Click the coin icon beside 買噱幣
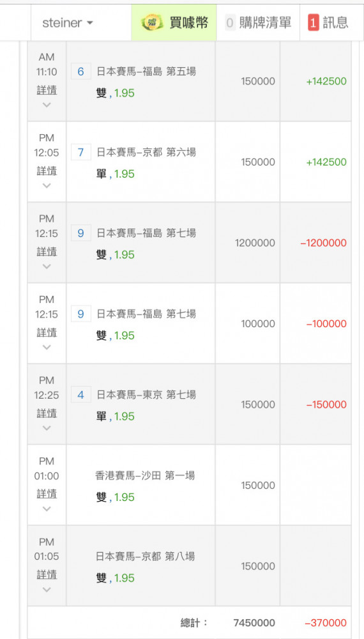 [152, 23]
